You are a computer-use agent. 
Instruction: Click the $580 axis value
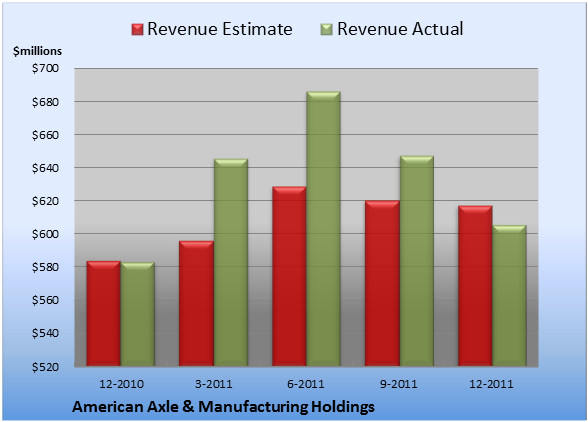coord(45,267)
